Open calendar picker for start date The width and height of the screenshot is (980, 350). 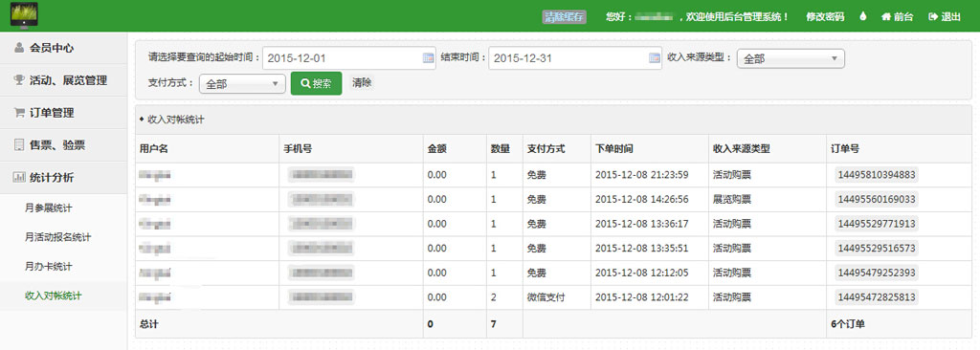pyautogui.click(x=428, y=58)
